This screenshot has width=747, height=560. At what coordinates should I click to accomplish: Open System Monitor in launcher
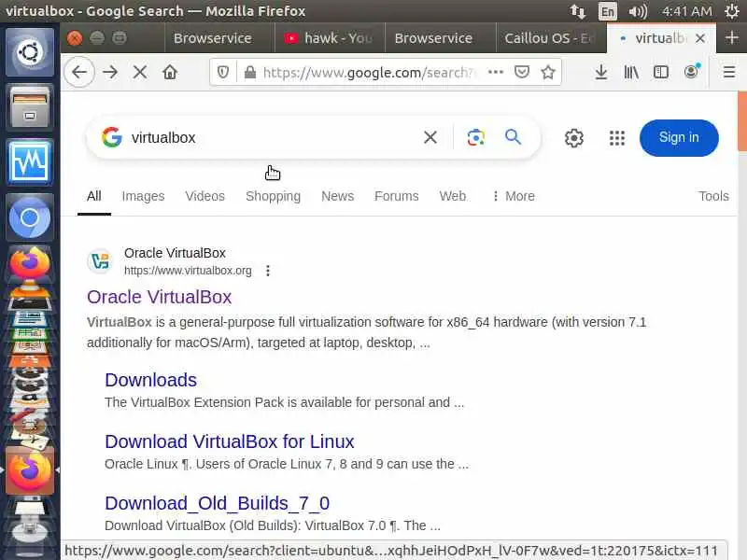pos(30,162)
